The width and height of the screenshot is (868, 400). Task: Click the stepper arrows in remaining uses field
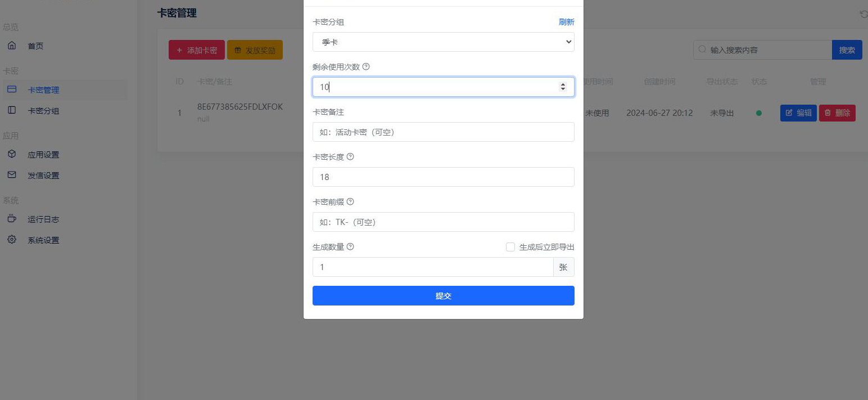click(563, 87)
